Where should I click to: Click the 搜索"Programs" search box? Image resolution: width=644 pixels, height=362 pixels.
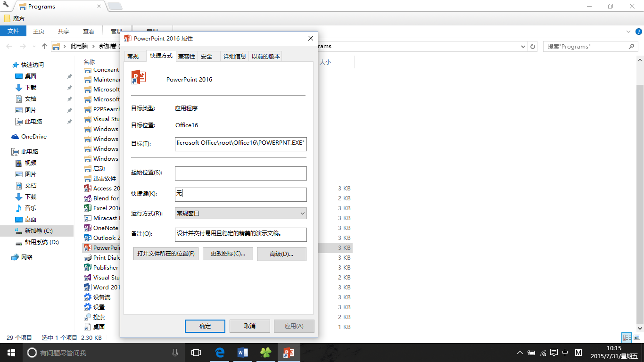coord(590,47)
